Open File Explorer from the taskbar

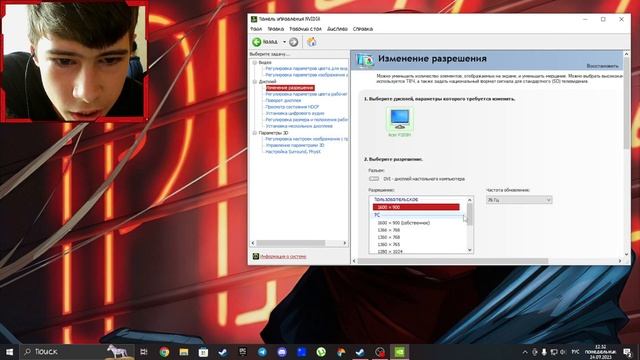coord(184,352)
